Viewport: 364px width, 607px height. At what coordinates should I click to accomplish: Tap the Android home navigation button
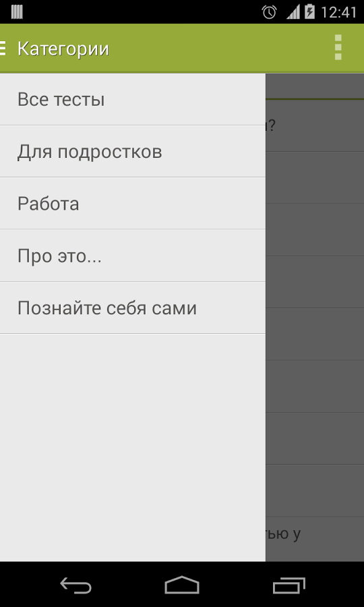[182, 585]
